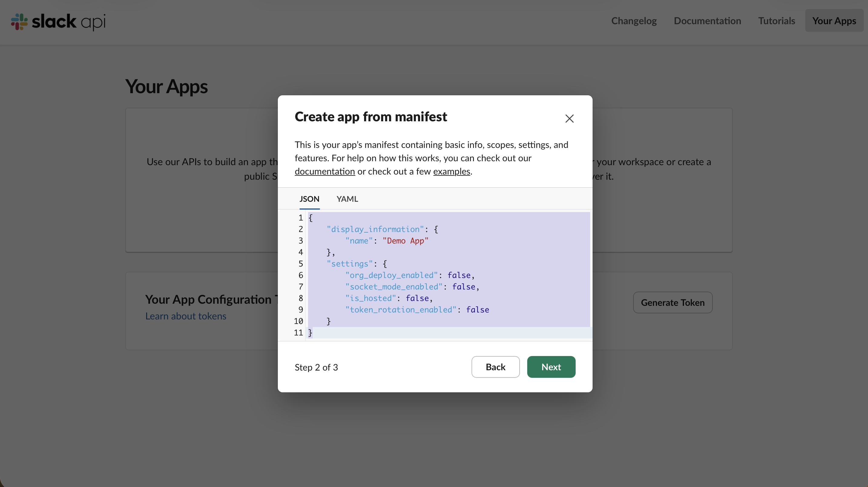Follow the Learn about tokens link
868x487 pixels.
(186, 316)
